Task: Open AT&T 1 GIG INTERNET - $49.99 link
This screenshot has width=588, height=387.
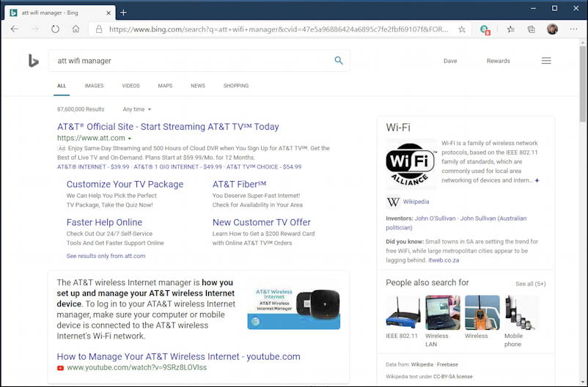Action: click(x=178, y=167)
